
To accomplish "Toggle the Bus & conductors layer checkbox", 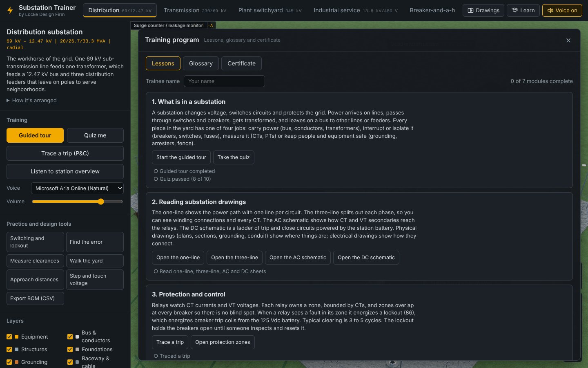I will click(70, 337).
